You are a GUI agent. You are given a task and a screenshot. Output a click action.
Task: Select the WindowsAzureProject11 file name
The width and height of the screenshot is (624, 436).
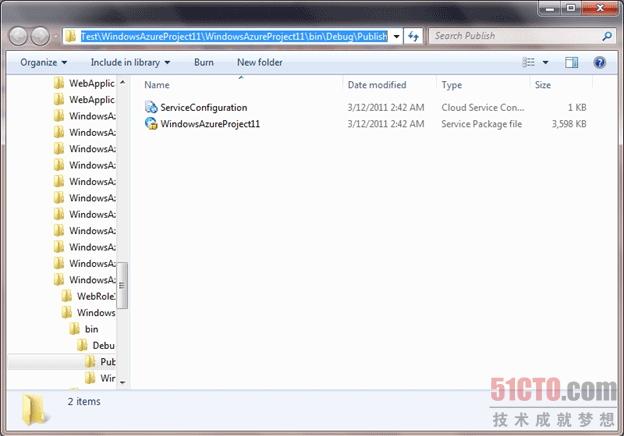coord(210,124)
